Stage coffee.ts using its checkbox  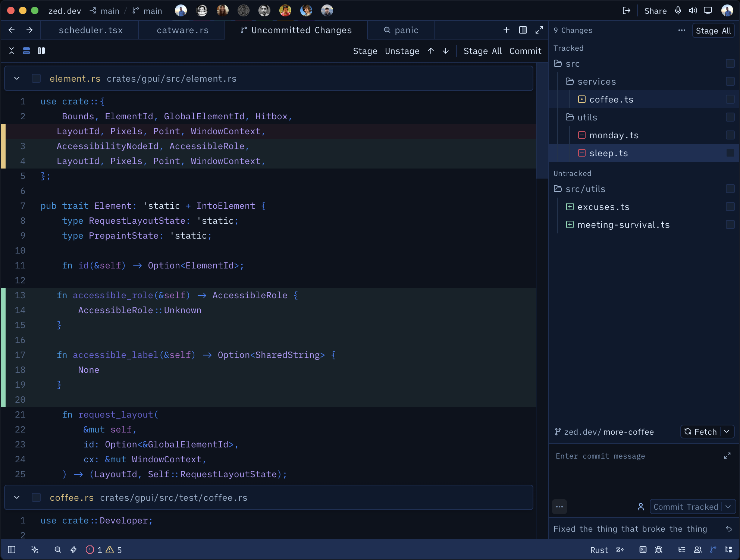pyautogui.click(x=730, y=99)
